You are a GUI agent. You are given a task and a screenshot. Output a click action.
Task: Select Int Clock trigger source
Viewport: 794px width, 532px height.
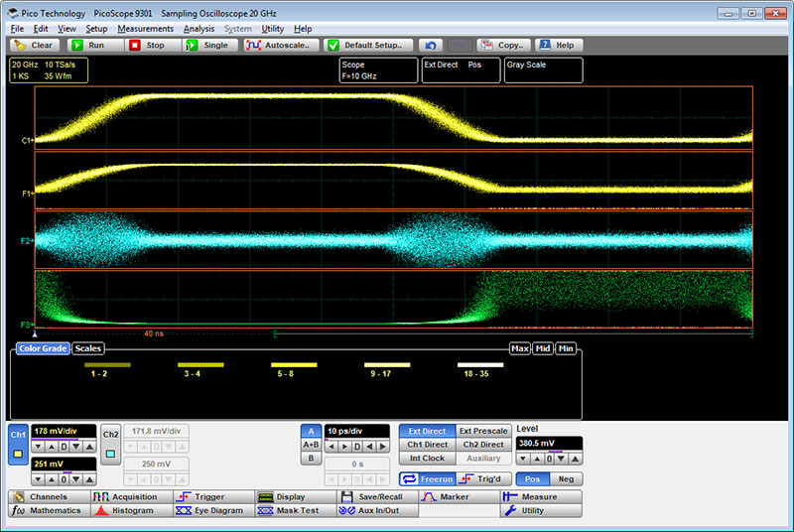click(x=427, y=459)
